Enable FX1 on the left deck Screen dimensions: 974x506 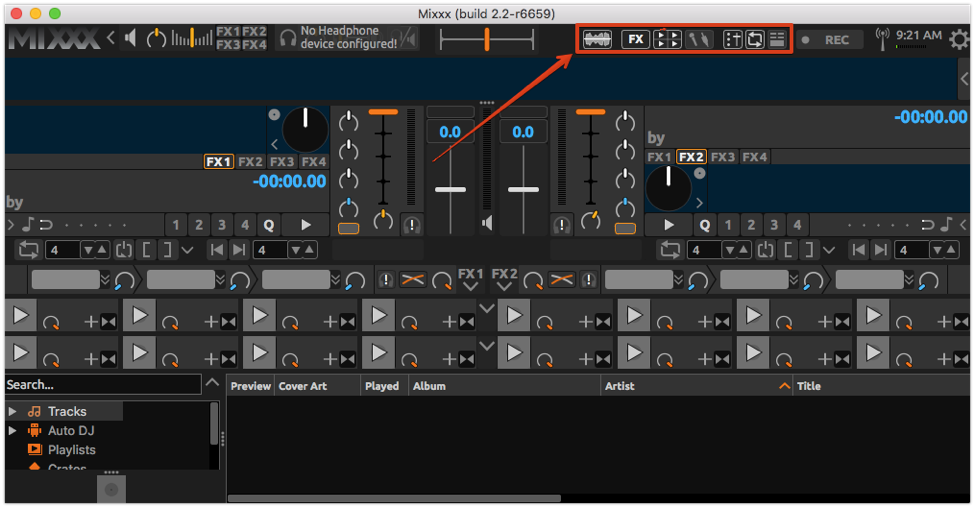point(218,162)
